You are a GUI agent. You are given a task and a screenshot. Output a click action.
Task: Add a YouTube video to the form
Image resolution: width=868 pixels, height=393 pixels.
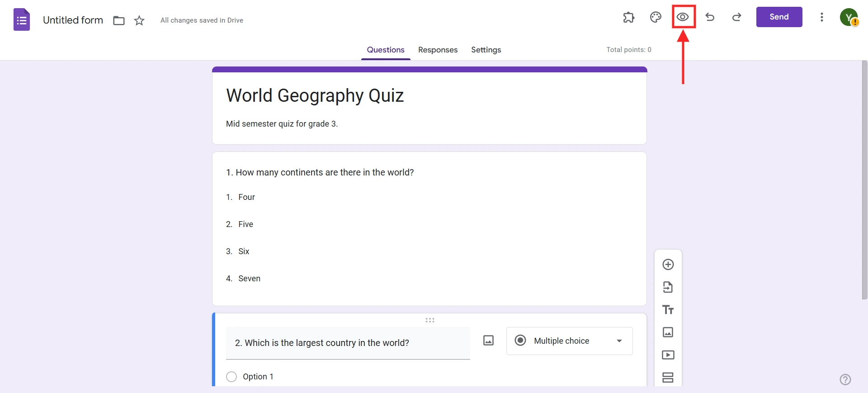click(x=668, y=355)
